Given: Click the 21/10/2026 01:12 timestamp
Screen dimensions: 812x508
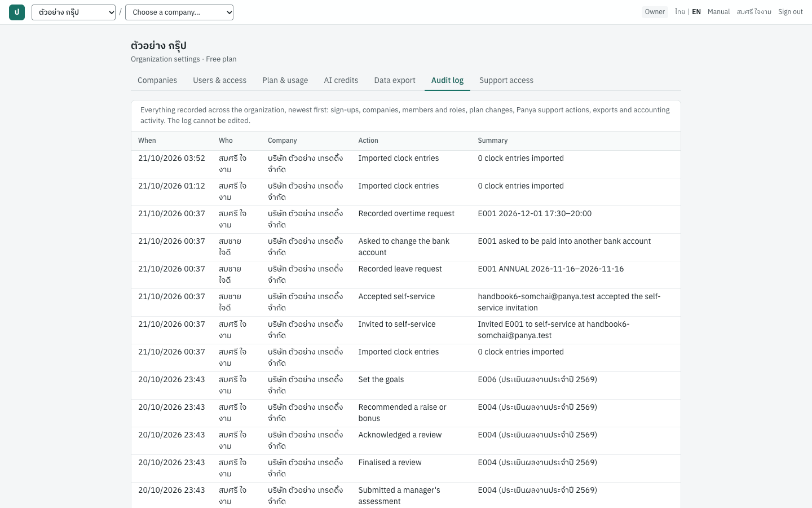Looking at the screenshot, I should (171, 186).
